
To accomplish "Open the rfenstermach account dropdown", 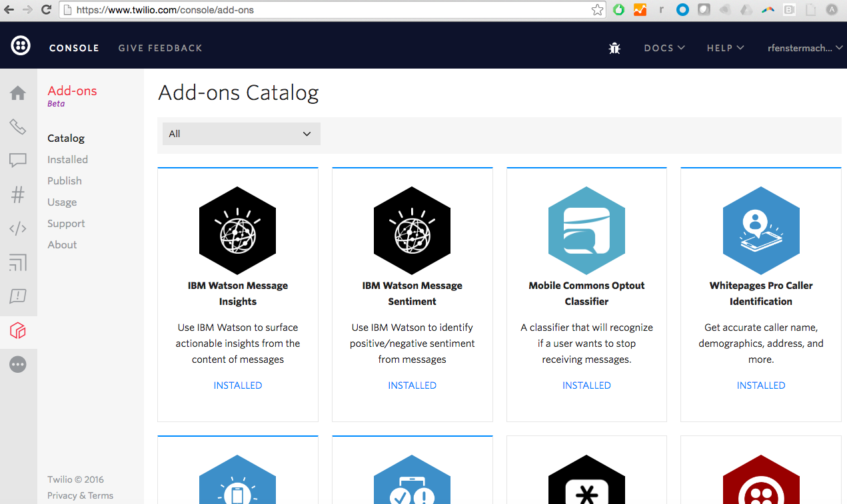I will pyautogui.click(x=805, y=48).
